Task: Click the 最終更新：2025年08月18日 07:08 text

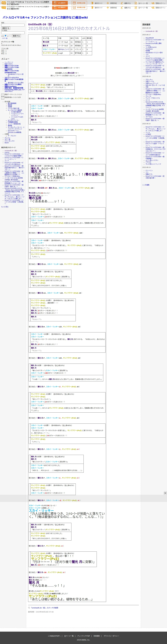Action: click(41, 612)
